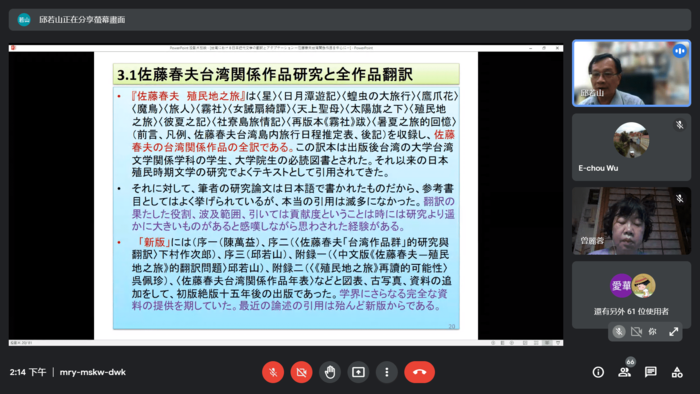This screenshot has height=394, width=700.
Task: Click 愛華 purple avatar in the overflow tile
Action: 621,286
